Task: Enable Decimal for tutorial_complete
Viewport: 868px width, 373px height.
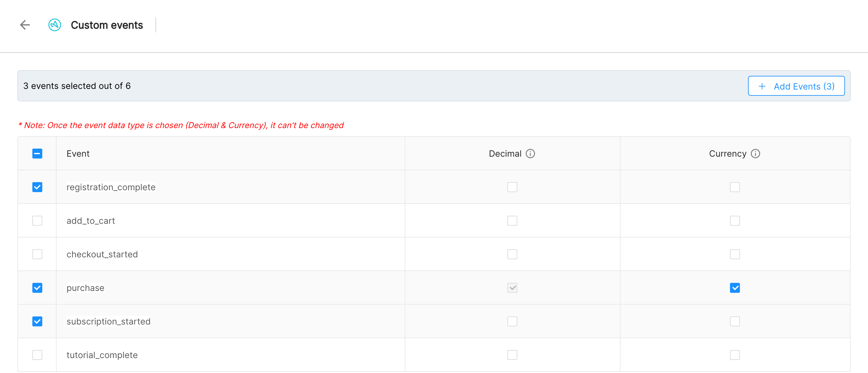Action: [512, 355]
